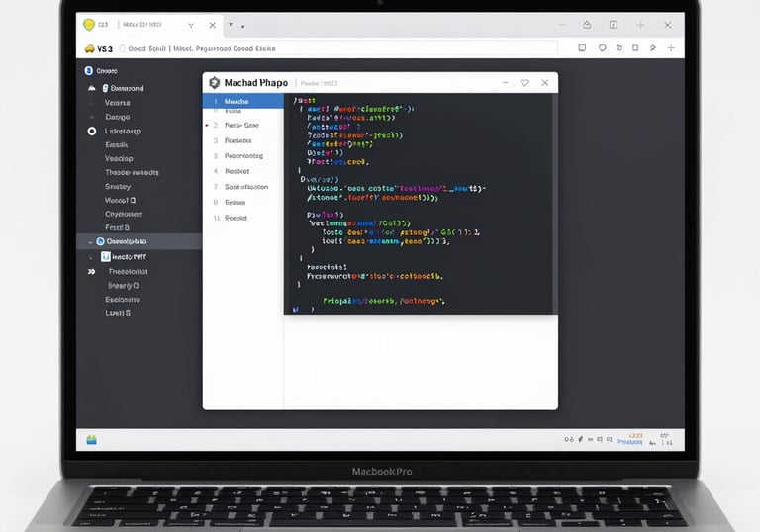Select item 9 in the dialog list
The height and width of the screenshot is (532, 760).
coord(242,202)
